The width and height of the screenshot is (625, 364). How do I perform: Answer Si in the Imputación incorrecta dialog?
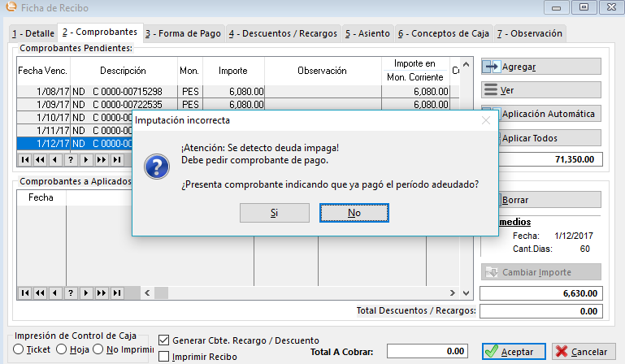[275, 212]
